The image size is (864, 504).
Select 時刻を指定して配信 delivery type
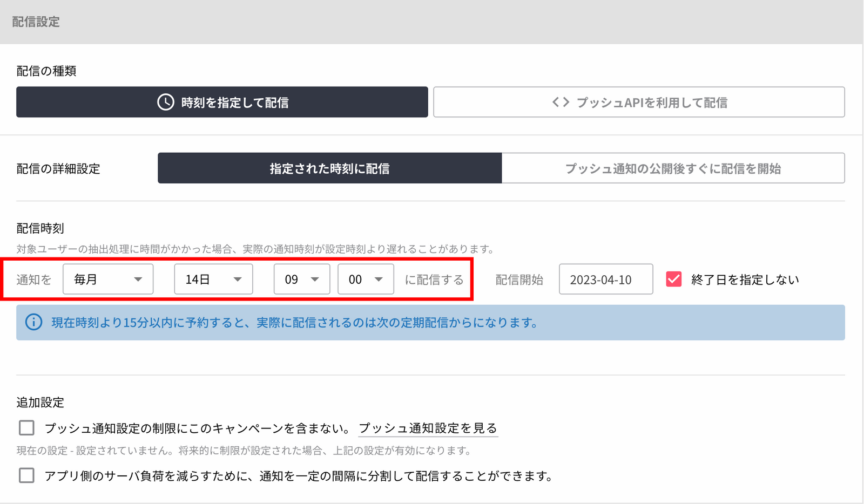(222, 102)
